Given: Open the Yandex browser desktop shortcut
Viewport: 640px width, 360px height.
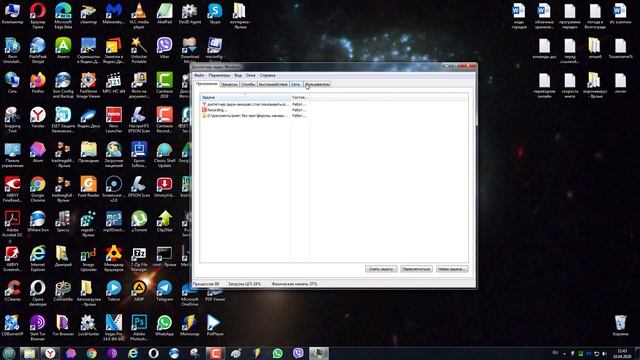Looking at the screenshot, I should click(x=38, y=117).
